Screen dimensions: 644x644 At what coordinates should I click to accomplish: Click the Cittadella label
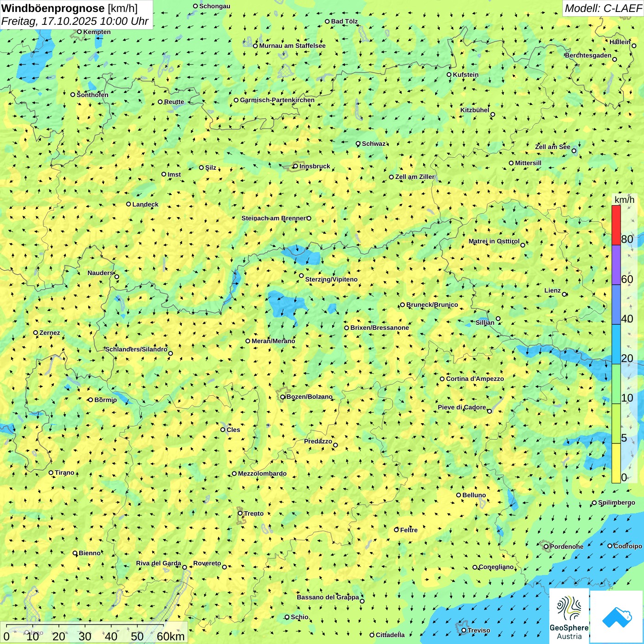390,635
